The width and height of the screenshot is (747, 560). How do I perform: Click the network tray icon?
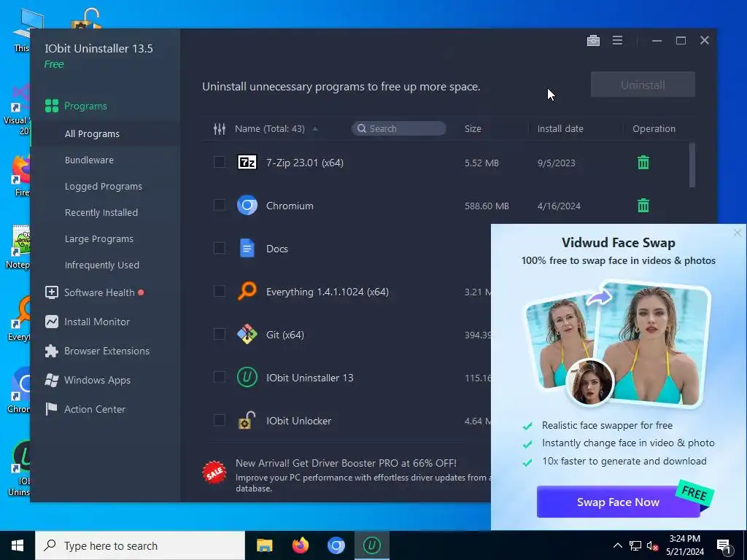pyautogui.click(x=635, y=545)
